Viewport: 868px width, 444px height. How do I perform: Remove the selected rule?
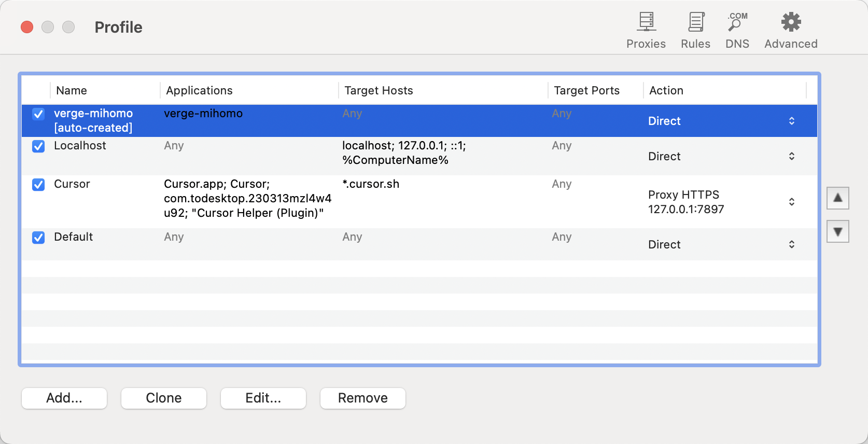tap(362, 398)
